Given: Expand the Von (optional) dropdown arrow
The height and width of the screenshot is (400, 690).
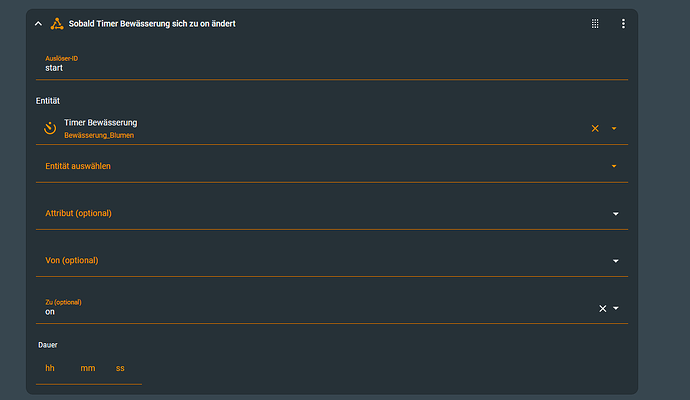Looking at the screenshot, I should [615, 261].
